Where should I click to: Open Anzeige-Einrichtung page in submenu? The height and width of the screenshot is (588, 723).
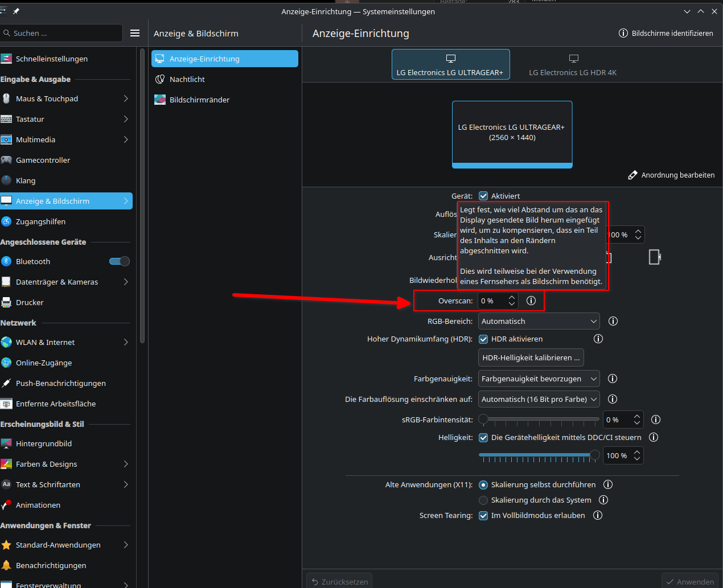tap(225, 59)
